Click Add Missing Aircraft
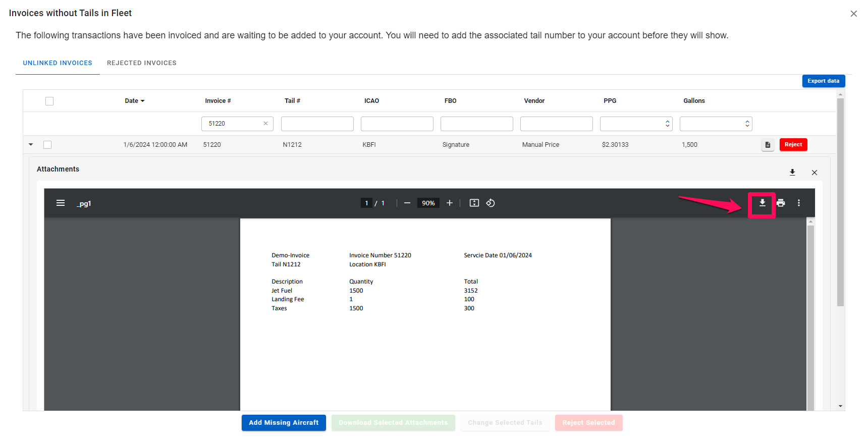The width and height of the screenshot is (868, 448). [284, 423]
